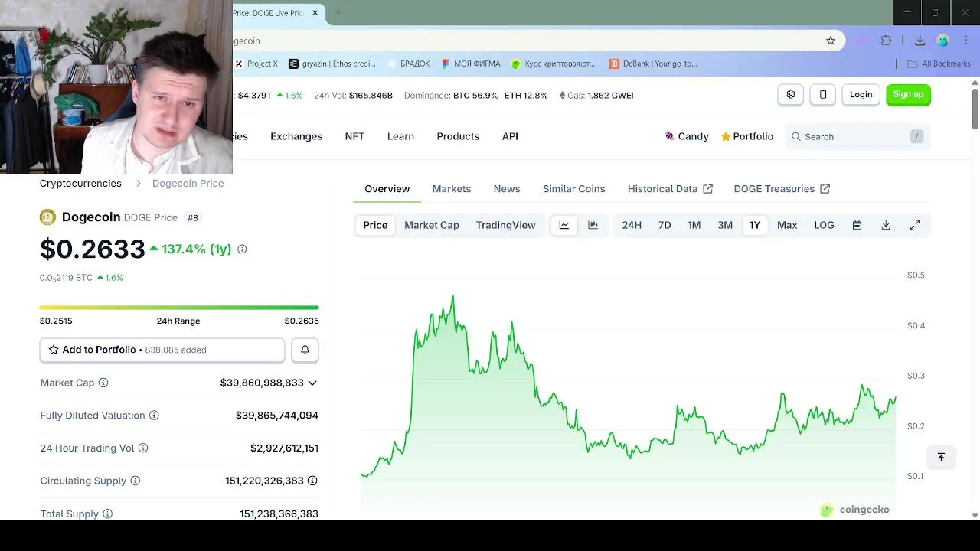This screenshot has width=980, height=551.
Task: Expand the chart to fullscreen
Action: [x=915, y=225]
